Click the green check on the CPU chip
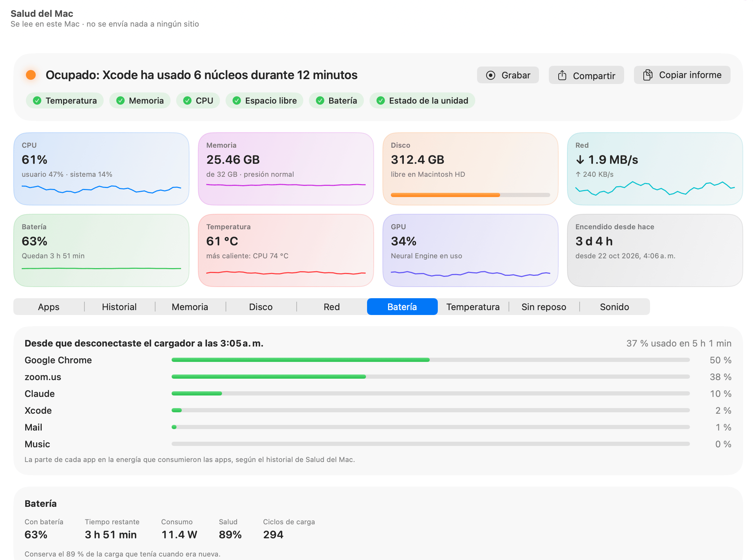Viewport: 753px width, 560px height. tap(187, 101)
